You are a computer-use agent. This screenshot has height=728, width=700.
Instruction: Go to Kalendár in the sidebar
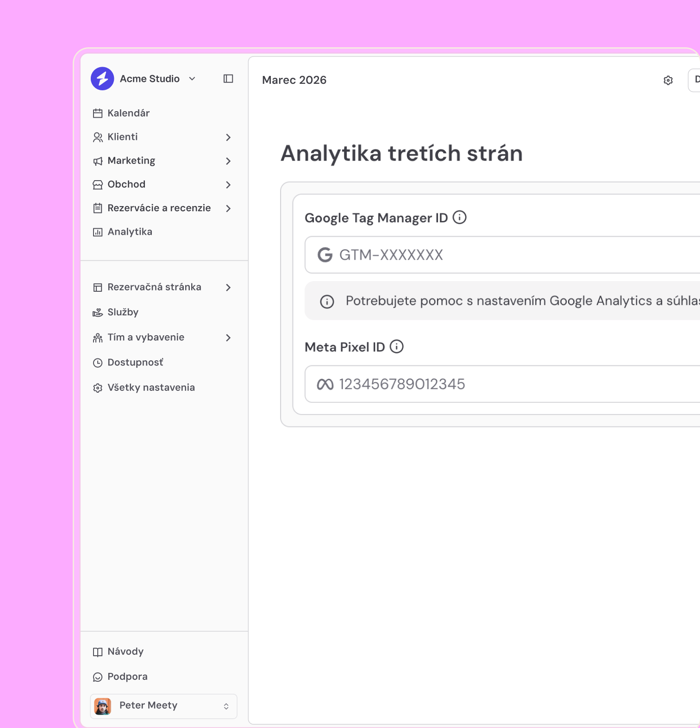(128, 113)
